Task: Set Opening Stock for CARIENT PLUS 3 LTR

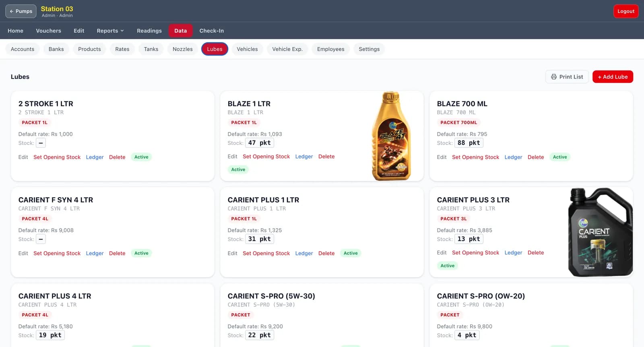Action: [x=475, y=253]
